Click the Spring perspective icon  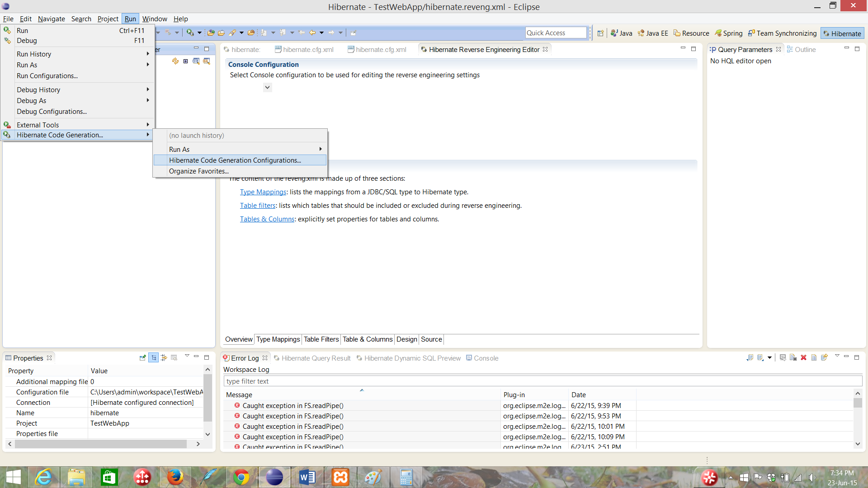(x=728, y=33)
